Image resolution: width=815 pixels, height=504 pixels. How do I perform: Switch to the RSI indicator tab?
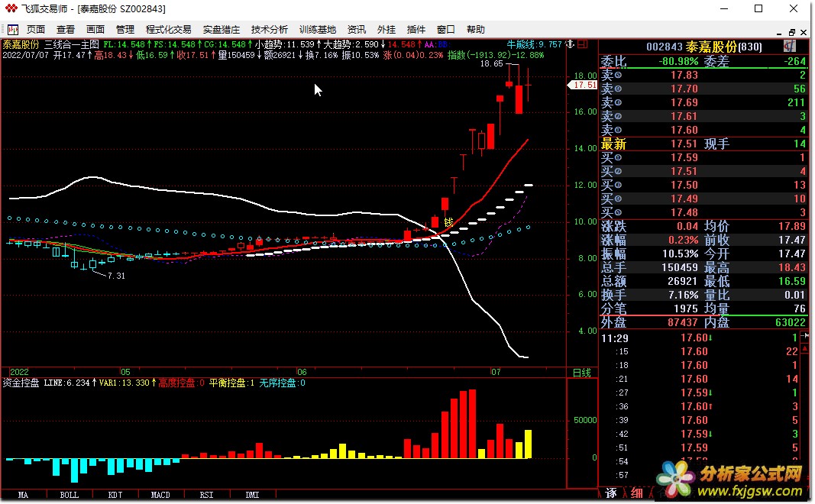click(206, 495)
